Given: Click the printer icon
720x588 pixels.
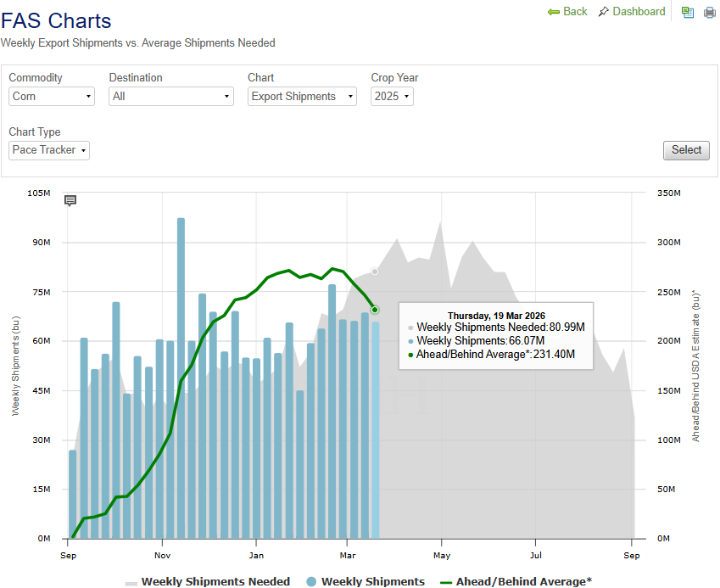Looking at the screenshot, I should (710, 12).
